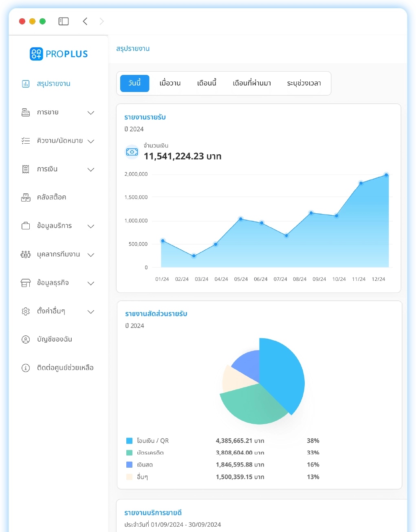Click the PROPLUS logo icon

coord(36,54)
